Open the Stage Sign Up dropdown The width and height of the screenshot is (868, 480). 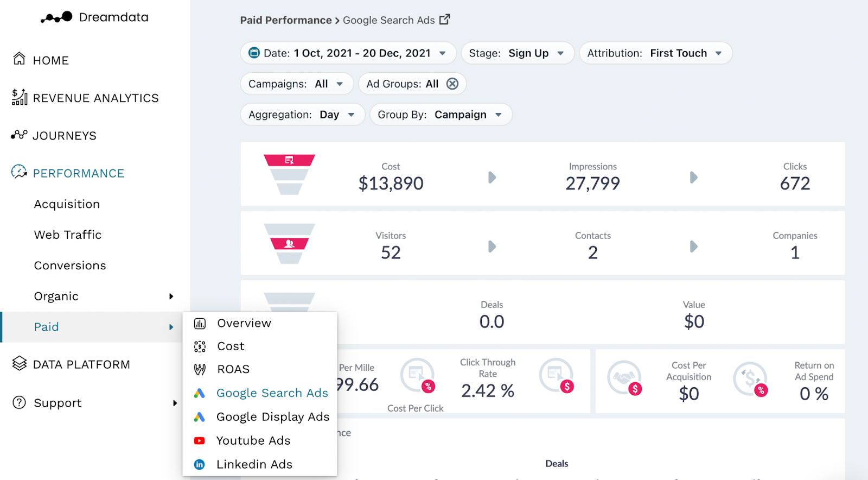coord(518,53)
